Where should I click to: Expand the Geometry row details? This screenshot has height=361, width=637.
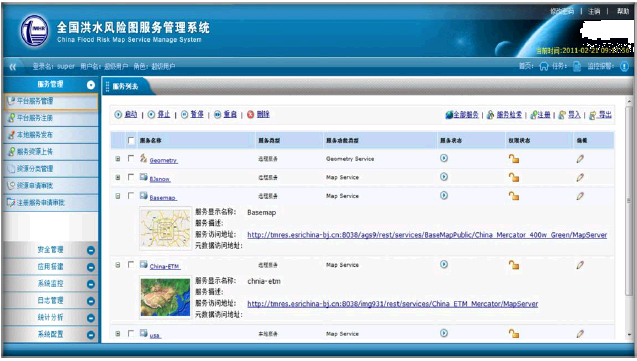click(117, 159)
